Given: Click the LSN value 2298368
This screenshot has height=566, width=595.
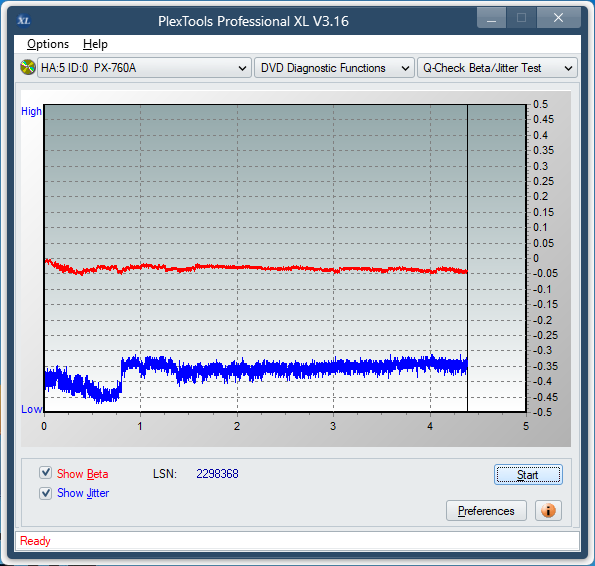Looking at the screenshot, I should tap(217, 474).
